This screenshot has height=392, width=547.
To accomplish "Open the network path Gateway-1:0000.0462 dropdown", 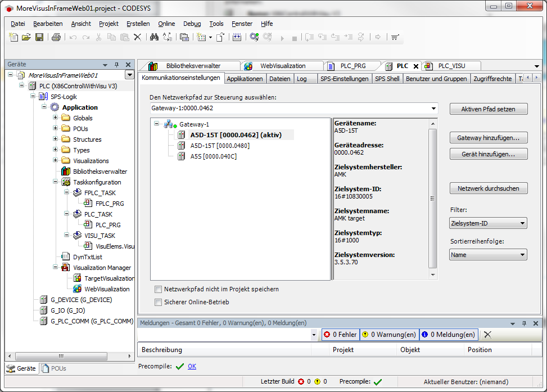I will point(433,108).
